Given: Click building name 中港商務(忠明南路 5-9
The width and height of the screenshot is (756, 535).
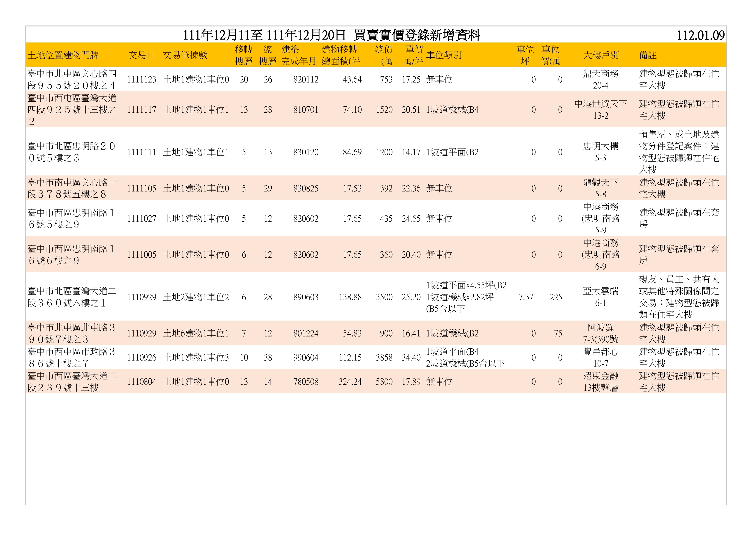Looking at the screenshot, I should 601,218.
